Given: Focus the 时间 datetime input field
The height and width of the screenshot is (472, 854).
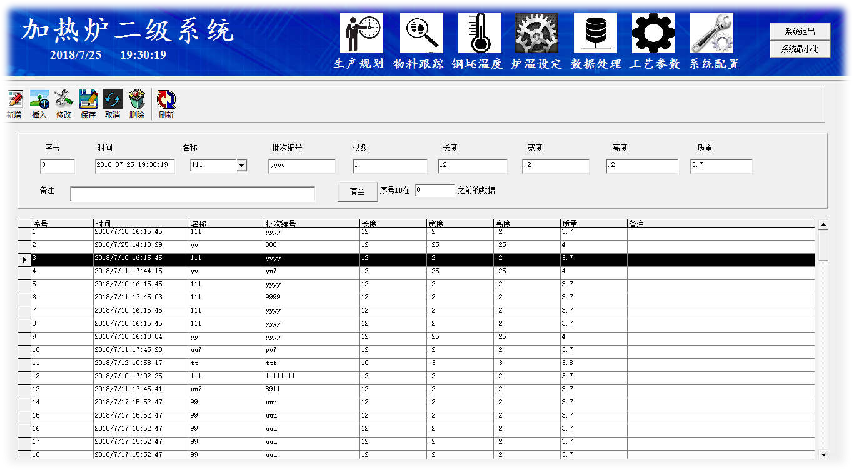Looking at the screenshot, I should pyautogui.click(x=135, y=166).
